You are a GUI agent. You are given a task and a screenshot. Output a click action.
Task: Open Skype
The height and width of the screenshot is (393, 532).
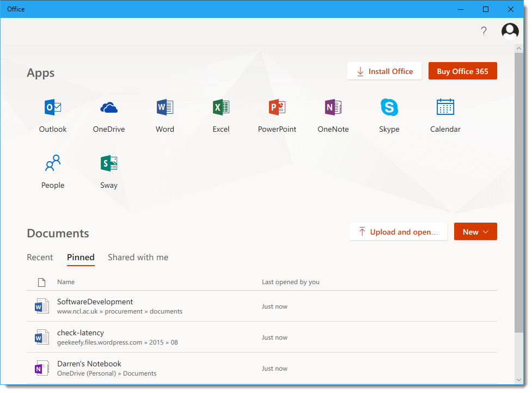point(389,114)
